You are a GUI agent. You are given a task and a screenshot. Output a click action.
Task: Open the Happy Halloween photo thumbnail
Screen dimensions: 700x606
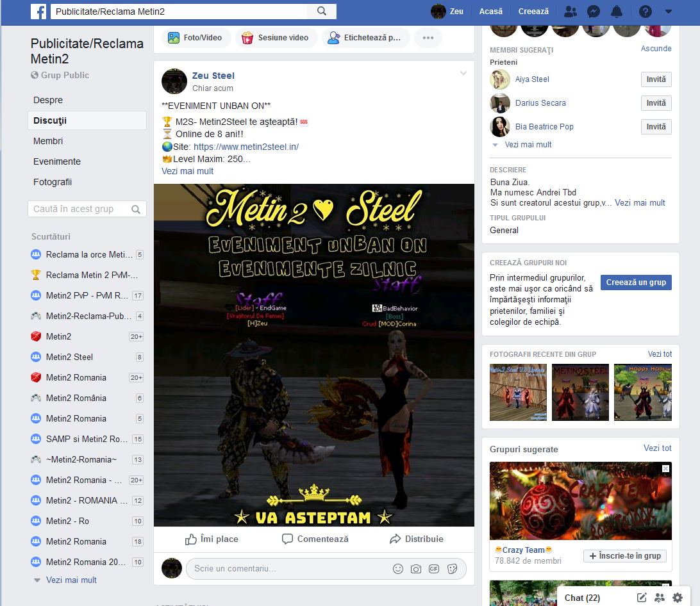point(643,392)
